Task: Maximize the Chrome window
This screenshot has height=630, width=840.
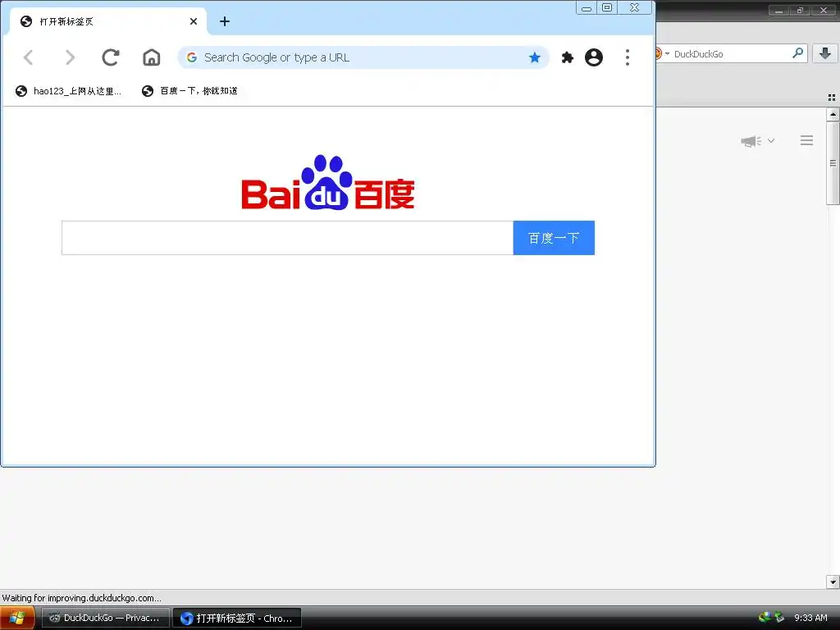Action: 607,8
